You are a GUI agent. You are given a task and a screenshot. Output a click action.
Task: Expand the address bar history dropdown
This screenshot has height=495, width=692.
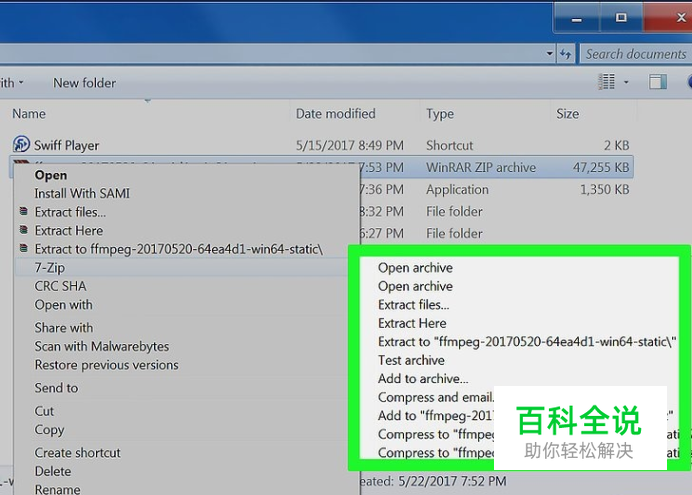click(549, 54)
